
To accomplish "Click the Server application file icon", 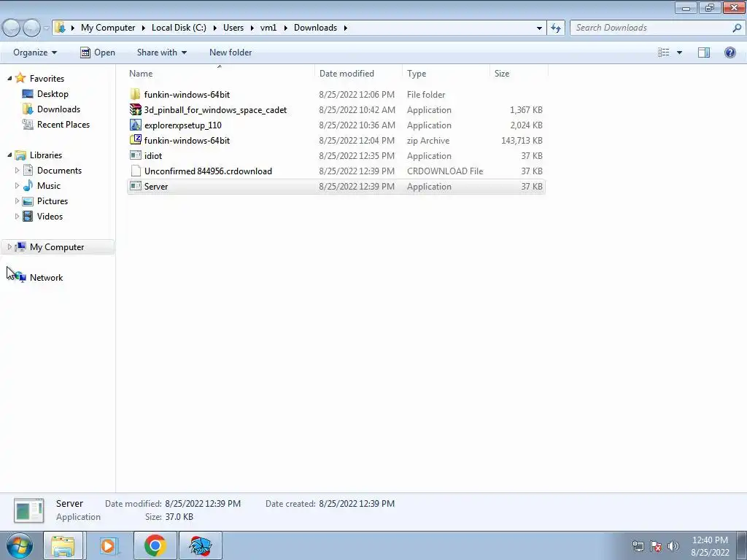I will 135,186.
